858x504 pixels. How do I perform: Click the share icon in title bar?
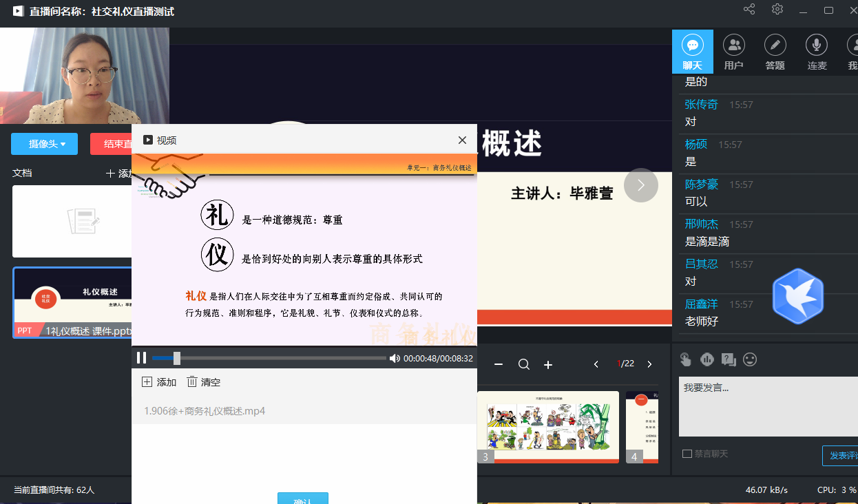pyautogui.click(x=749, y=10)
